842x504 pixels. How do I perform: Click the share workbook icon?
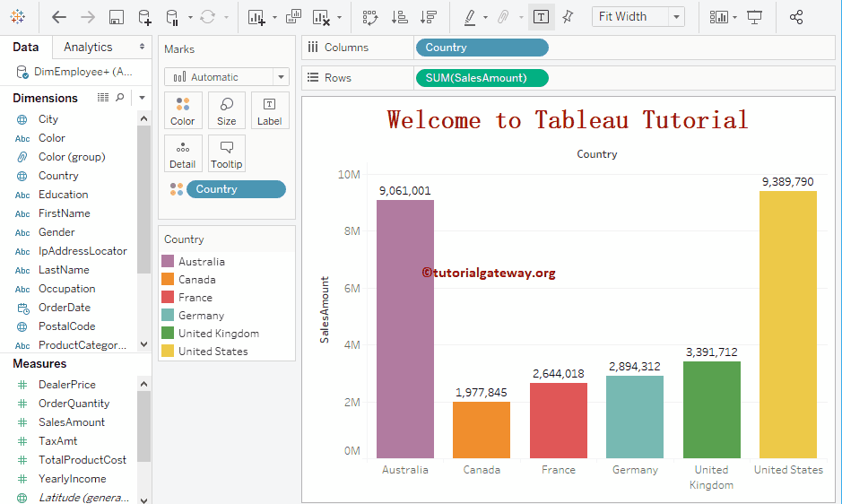point(796,17)
